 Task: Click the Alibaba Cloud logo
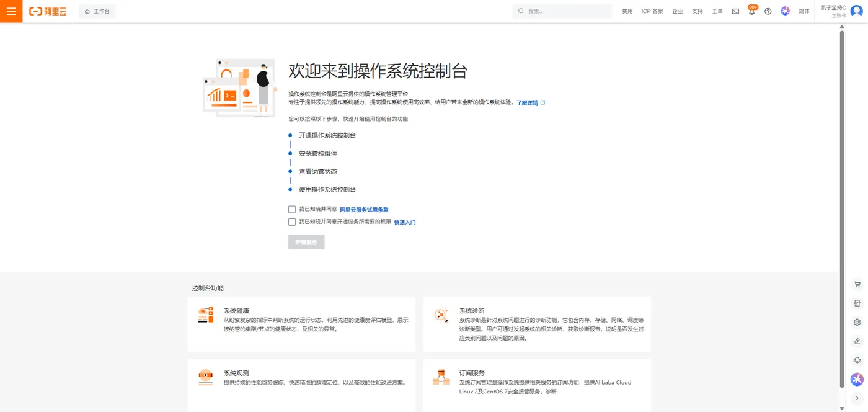click(48, 11)
